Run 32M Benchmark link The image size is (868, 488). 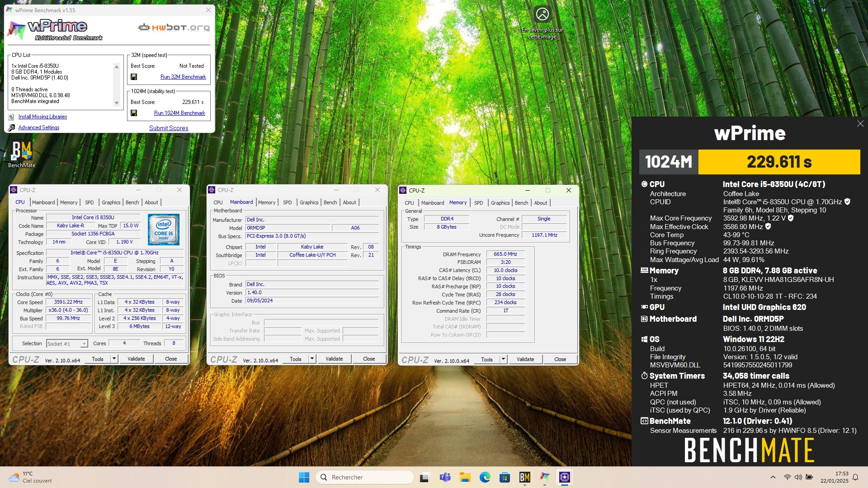pos(183,77)
